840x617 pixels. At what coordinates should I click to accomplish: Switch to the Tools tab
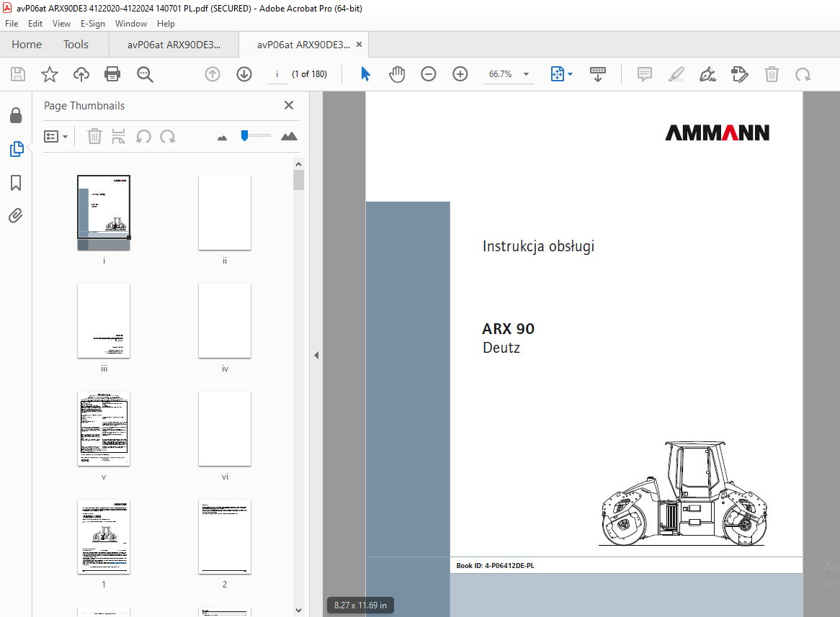[x=76, y=45]
